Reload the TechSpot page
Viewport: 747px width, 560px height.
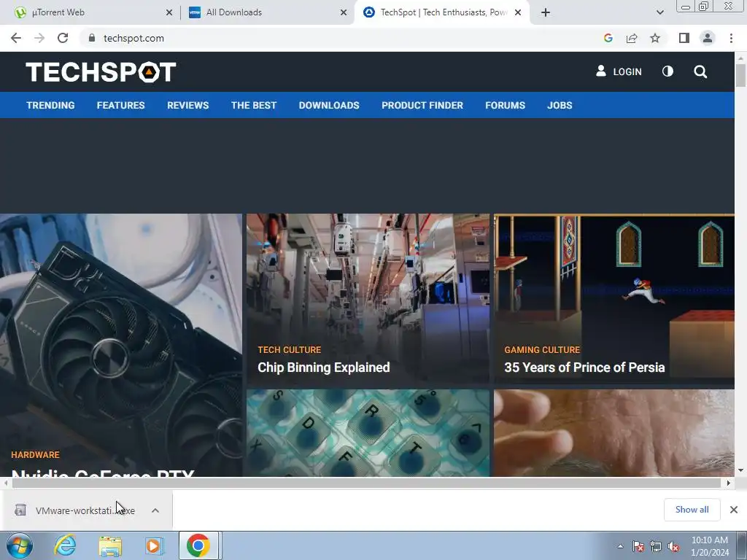[63, 38]
